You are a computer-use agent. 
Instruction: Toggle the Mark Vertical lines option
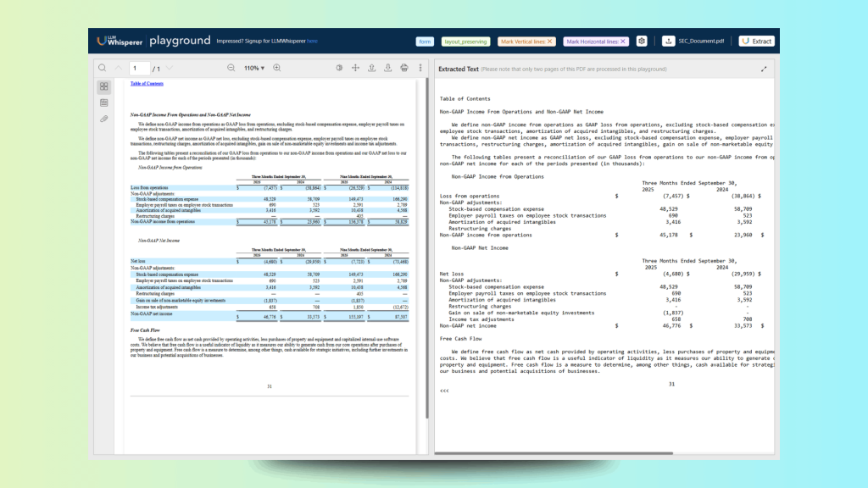526,41
